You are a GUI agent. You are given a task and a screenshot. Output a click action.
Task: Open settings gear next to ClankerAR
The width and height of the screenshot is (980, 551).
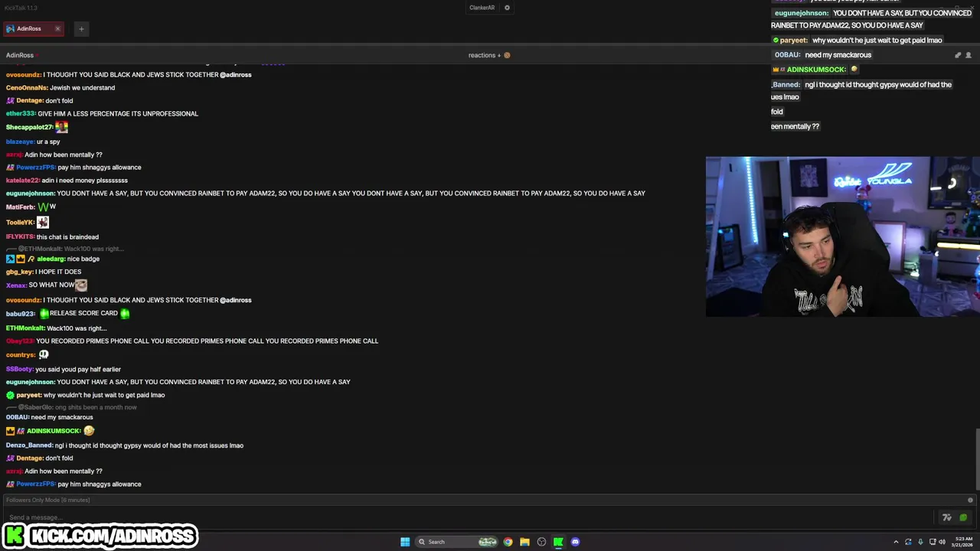pyautogui.click(x=507, y=8)
